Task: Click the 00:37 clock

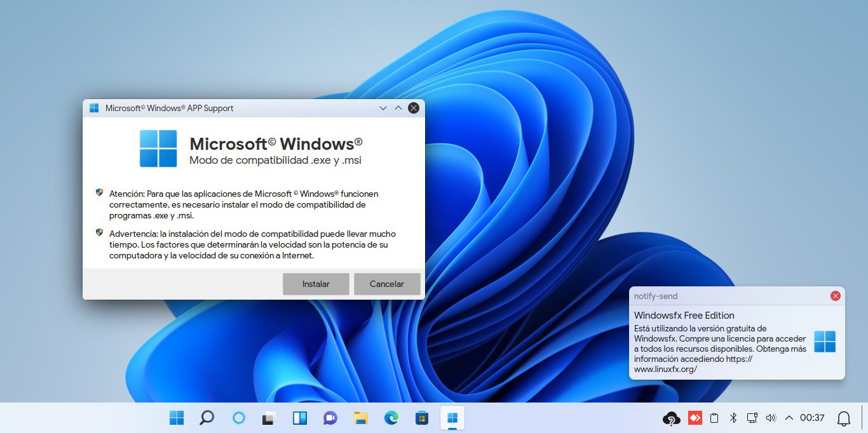Action: 812,418
